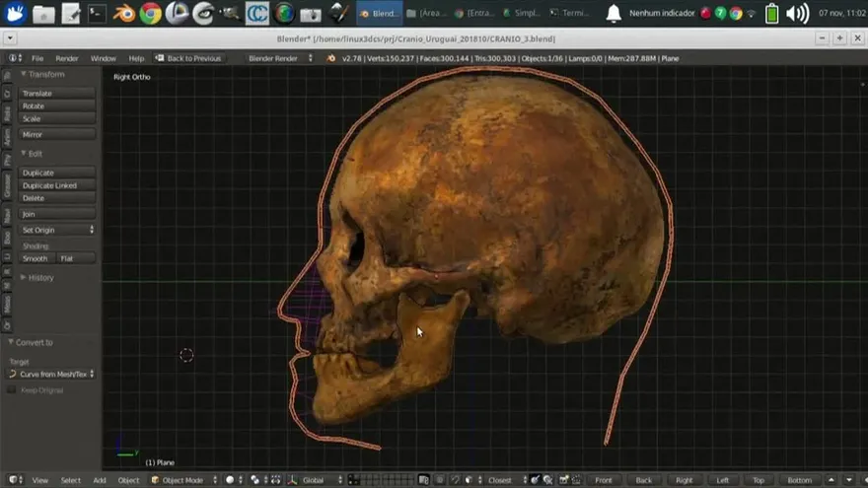Tick the Keep Original checkbox
Screen dimensions: 868x488
13,390
